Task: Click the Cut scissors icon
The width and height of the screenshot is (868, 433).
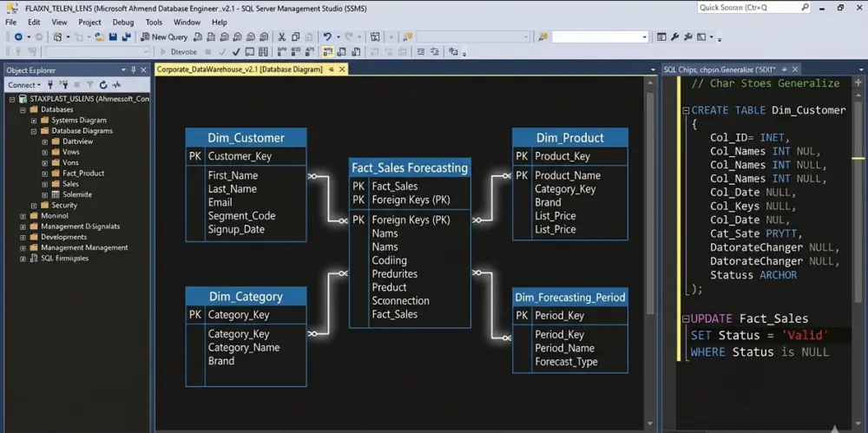Action: coord(281,37)
